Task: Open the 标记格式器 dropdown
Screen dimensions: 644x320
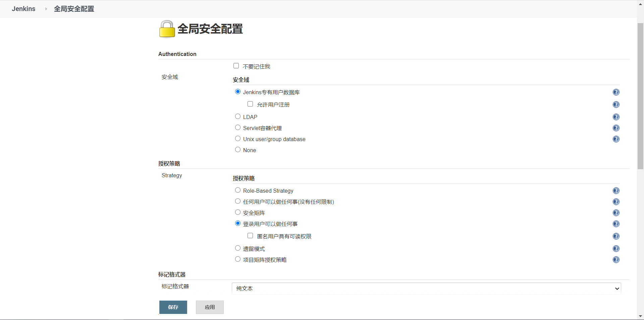Action: (x=426, y=289)
